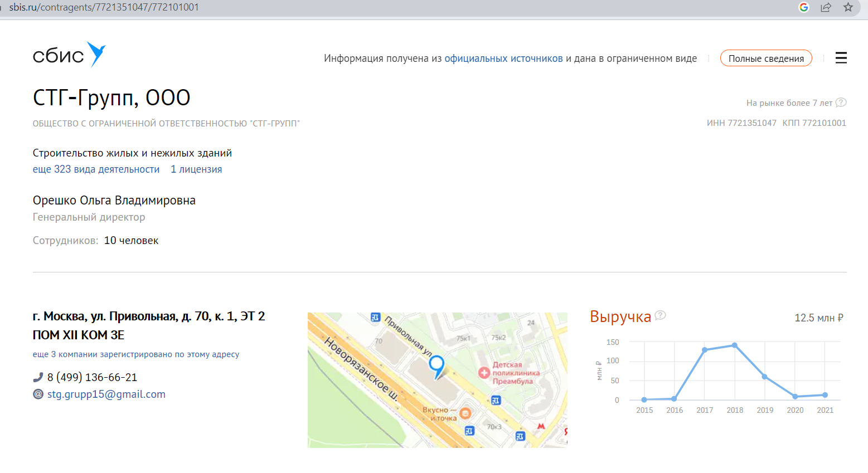Click email stg.grupp15@gmail.com
The image size is (868, 473).
point(106,394)
